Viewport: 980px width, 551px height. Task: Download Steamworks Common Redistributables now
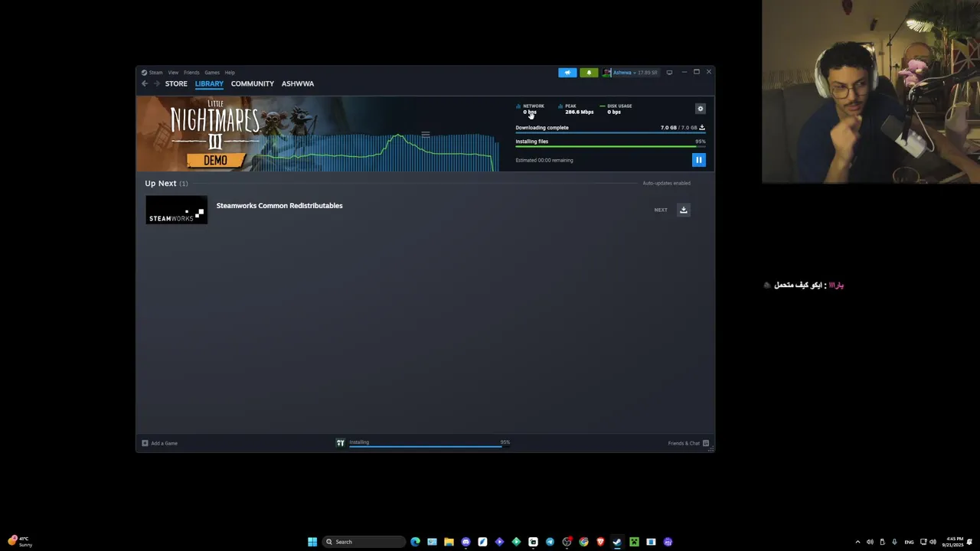[x=684, y=210]
